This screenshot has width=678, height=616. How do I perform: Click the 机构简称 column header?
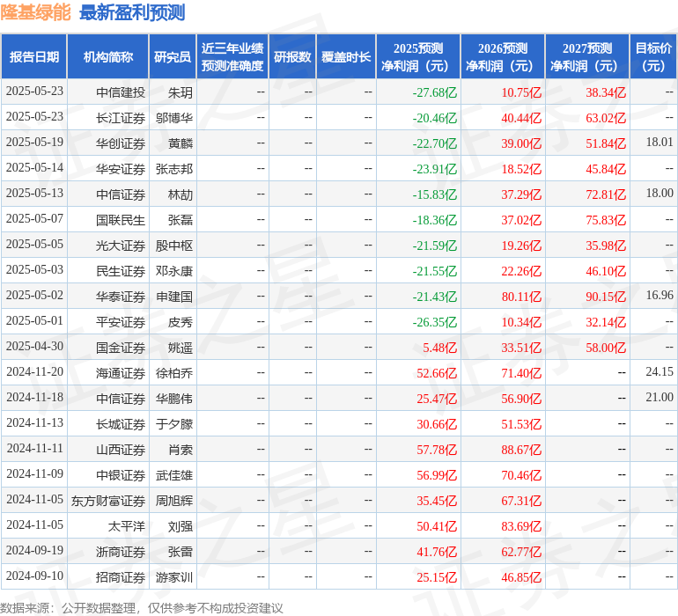tap(107, 57)
